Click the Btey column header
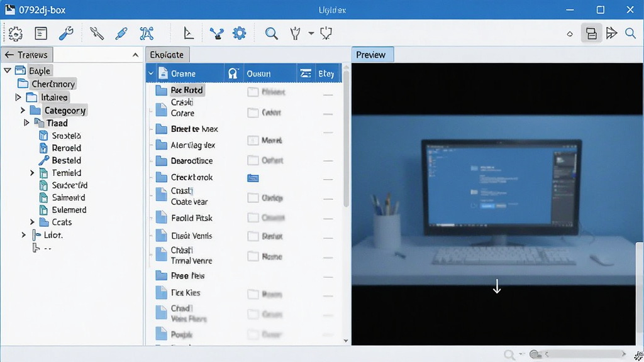 326,74
